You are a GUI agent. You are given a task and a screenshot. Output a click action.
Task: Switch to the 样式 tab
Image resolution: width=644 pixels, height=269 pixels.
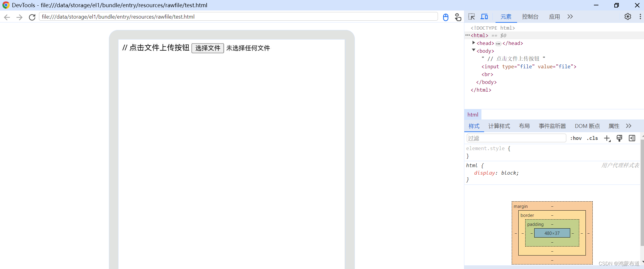[x=474, y=126]
